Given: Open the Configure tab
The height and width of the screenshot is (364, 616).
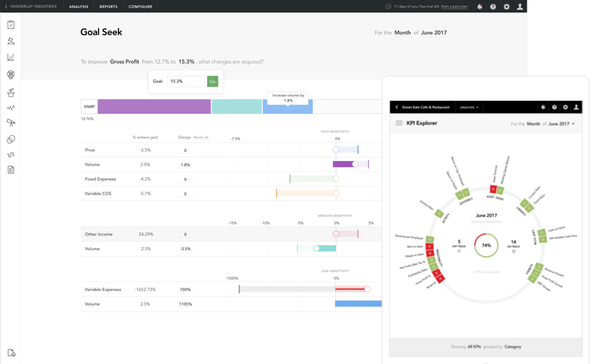Looking at the screenshot, I should coord(140,6).
